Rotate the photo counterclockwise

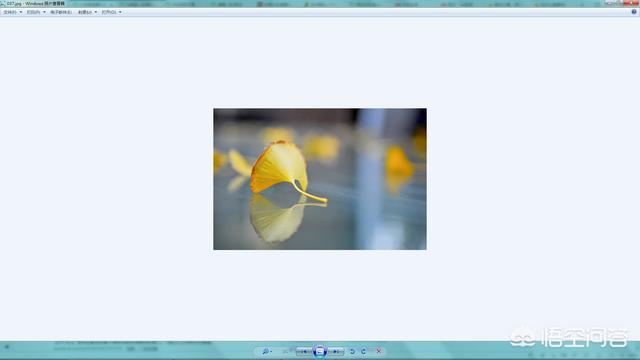click(352, 351)
